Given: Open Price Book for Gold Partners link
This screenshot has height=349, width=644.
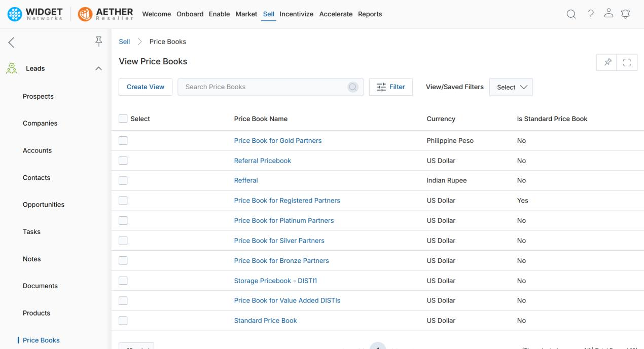Looking at the screenshot, I should 278,141.
